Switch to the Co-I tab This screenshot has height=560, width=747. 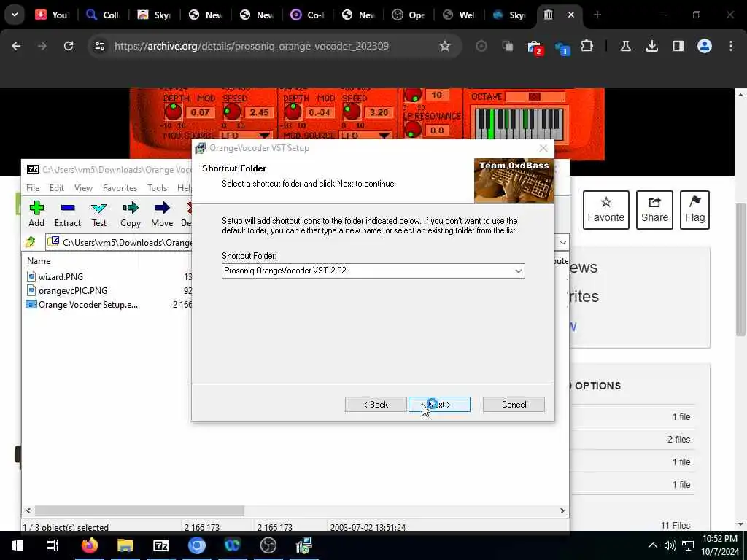pyautogui.click(x=308, y=15)
